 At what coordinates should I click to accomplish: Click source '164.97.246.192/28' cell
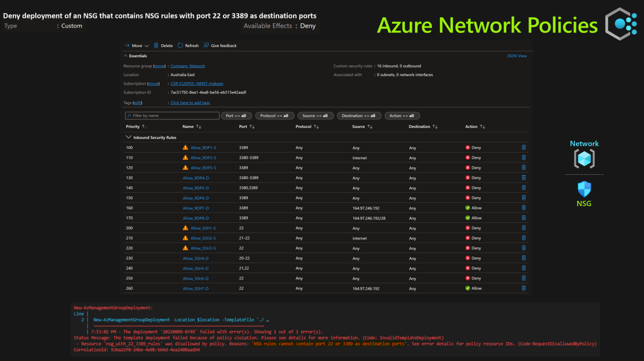369,218
